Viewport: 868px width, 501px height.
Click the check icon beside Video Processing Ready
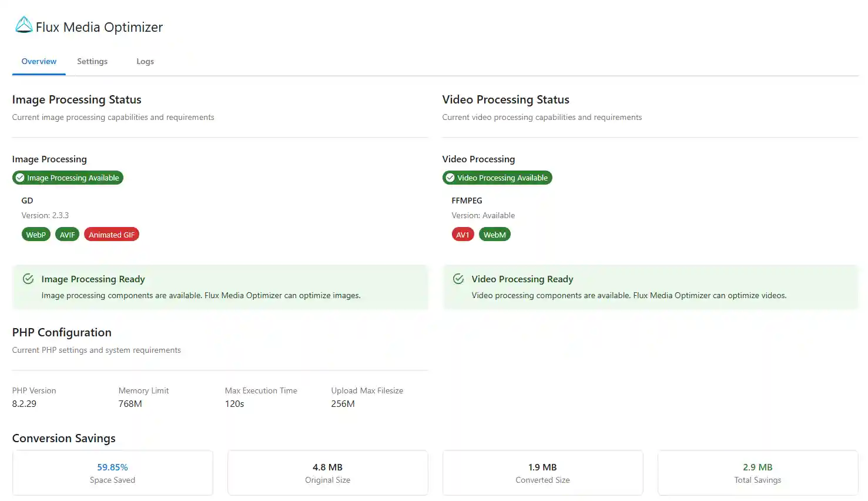(458, 279)
